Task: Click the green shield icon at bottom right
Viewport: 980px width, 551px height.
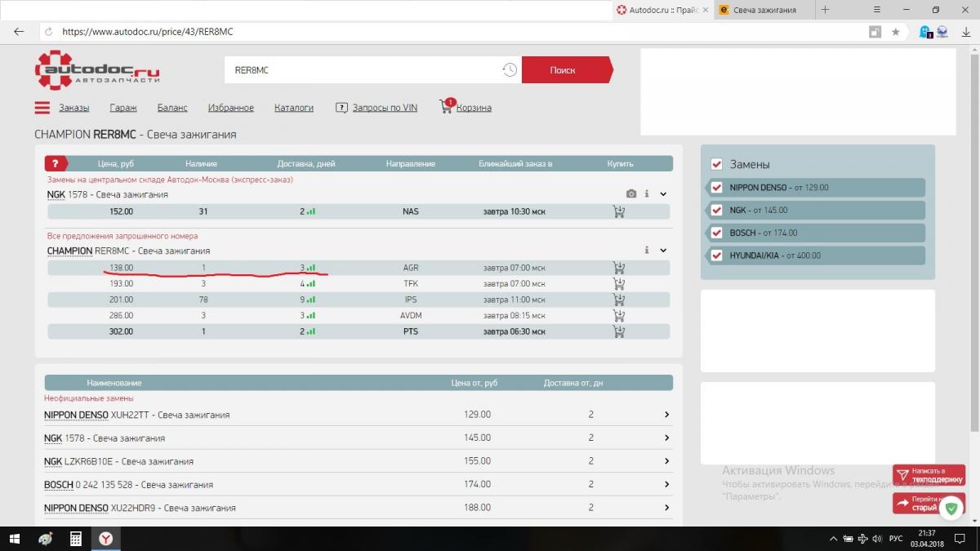Action: 951,509
